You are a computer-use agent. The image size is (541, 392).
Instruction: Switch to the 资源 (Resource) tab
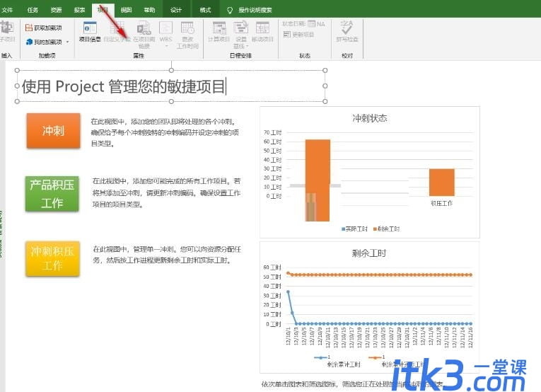(57, 10)
